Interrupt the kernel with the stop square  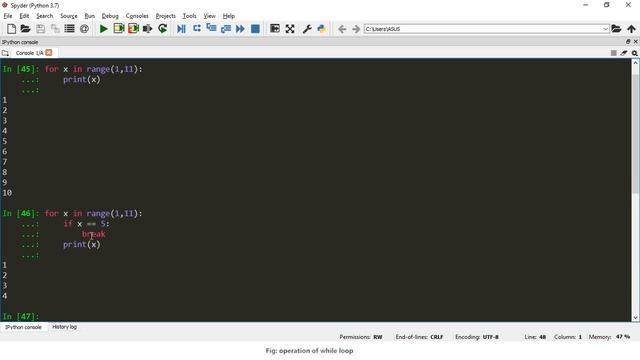[613, 53]
